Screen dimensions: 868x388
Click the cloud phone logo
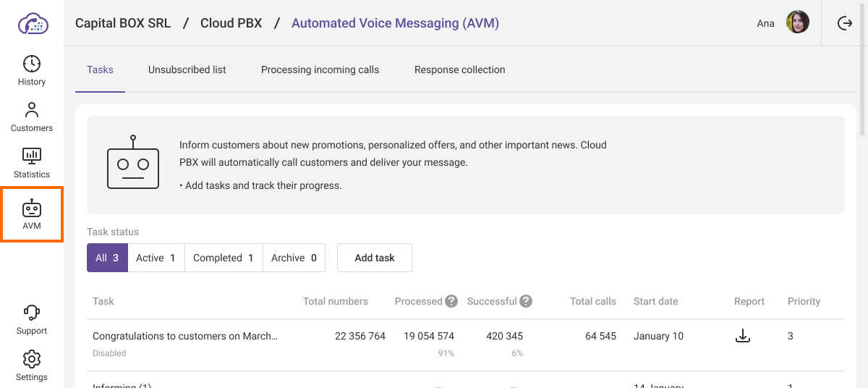click(32, 23)
